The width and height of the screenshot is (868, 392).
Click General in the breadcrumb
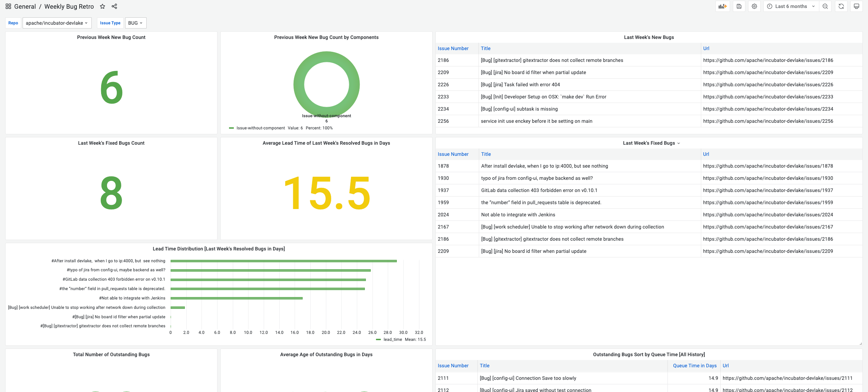25,7
